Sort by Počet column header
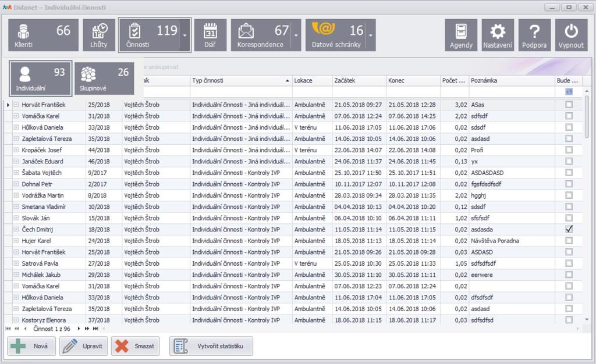Viewport: 596px width, 364px height. (455, 80)
